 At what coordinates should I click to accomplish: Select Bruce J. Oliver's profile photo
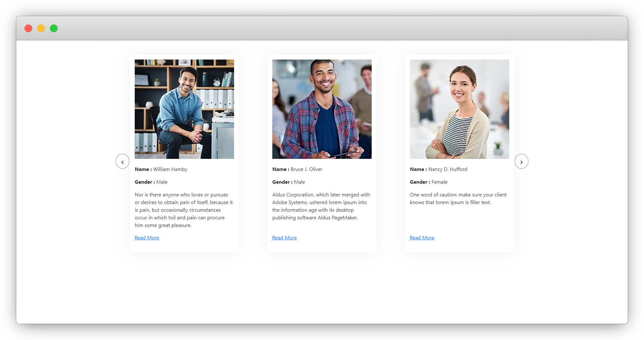pos(322,109)
